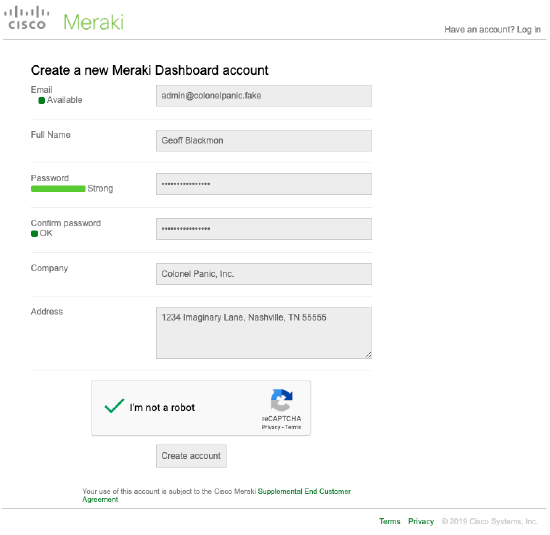Click the Full Name field label
The height and width of the screenshot is (535, 550).
pos(51,135)
